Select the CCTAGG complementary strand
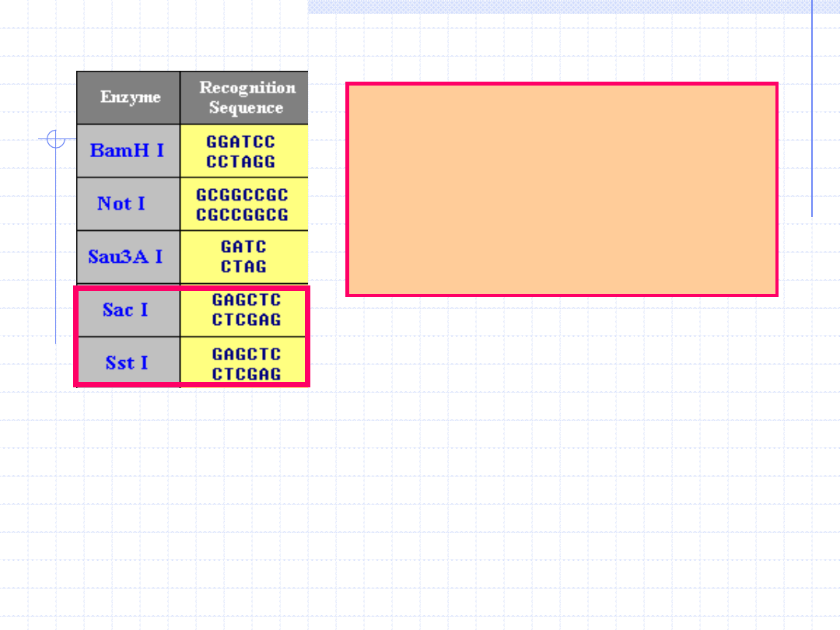The image size is (840, 630). click(x=240, y=162)
